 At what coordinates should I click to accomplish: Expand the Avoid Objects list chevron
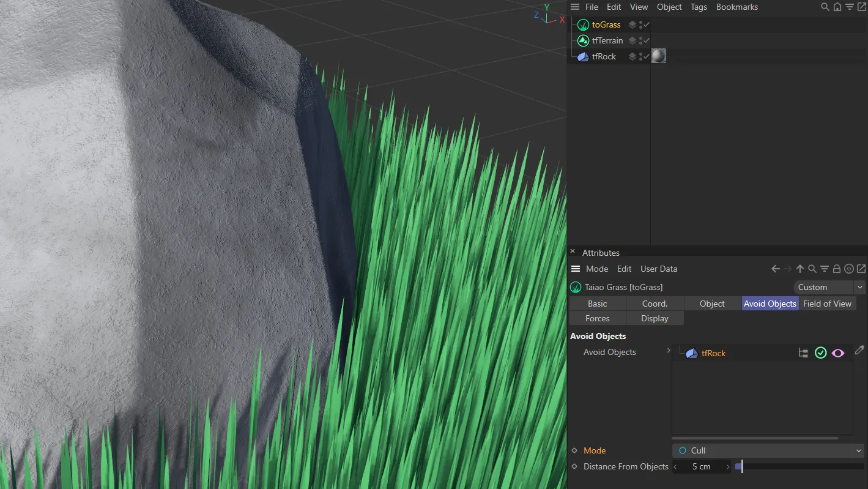tap(669, 351)
